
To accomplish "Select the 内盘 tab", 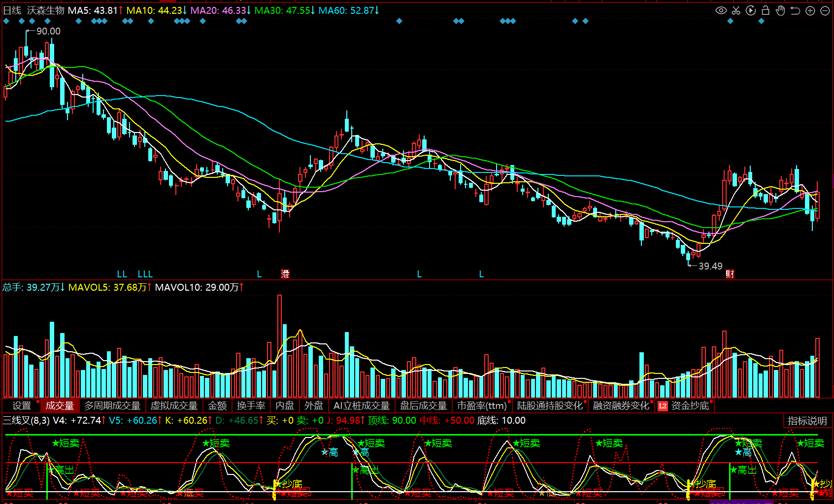I will pos(285,405).
